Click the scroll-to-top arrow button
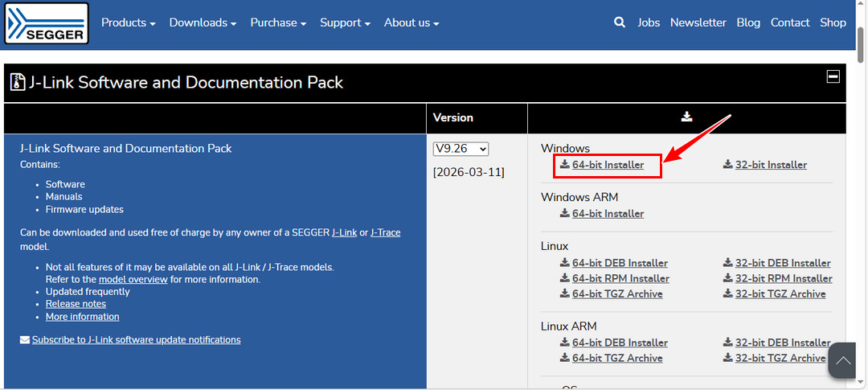The height and width of the screenshot is (390, 868). click(843, 360)
